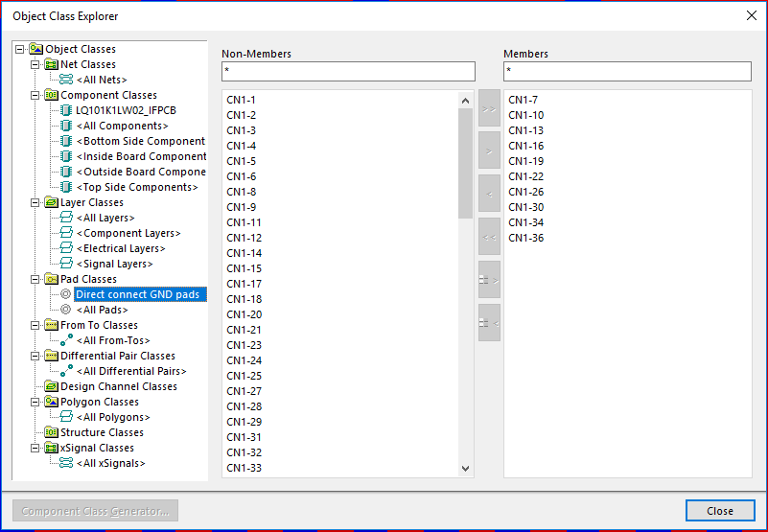Image resolution: width=768 pixels, height=532 pixels.
Task: Collapse the xSignal Classes node
Action: pyautogui.click(x=35, y=448)
